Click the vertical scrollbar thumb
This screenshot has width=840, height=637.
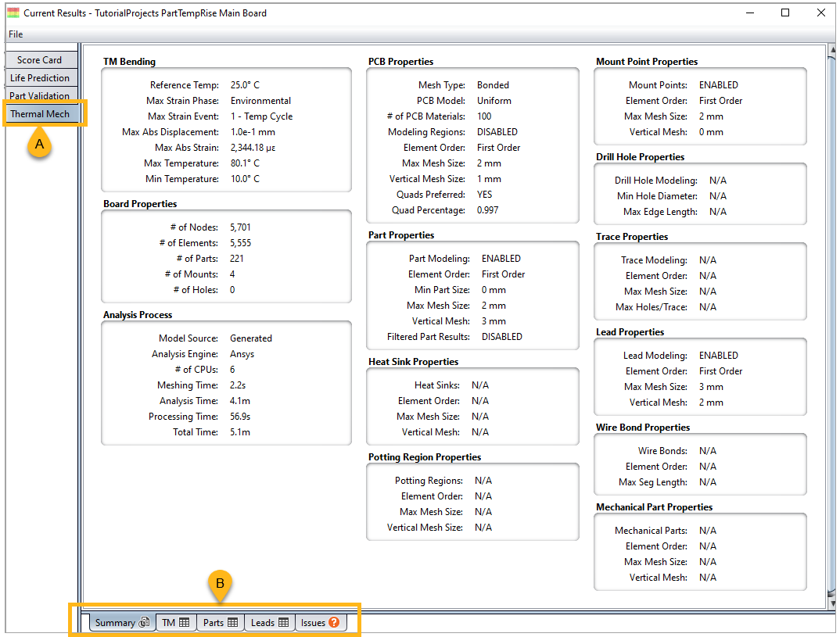833,328
